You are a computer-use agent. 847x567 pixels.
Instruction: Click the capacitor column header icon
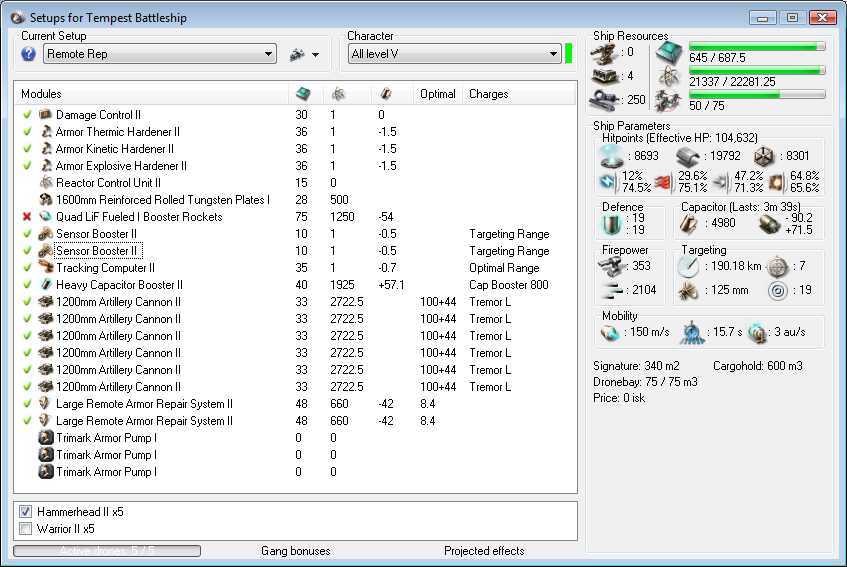[386, 94]
